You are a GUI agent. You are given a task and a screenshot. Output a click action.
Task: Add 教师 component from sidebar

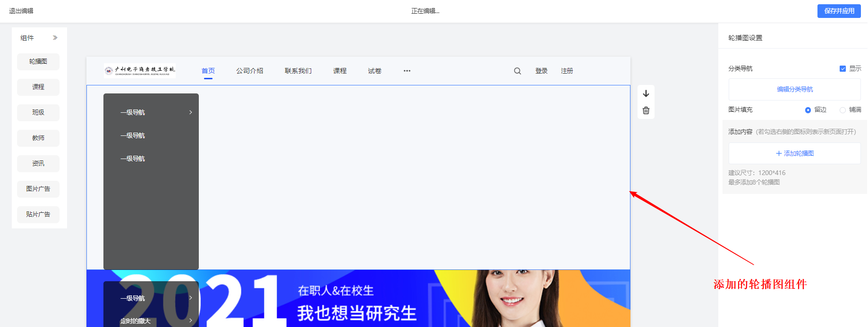38,138
